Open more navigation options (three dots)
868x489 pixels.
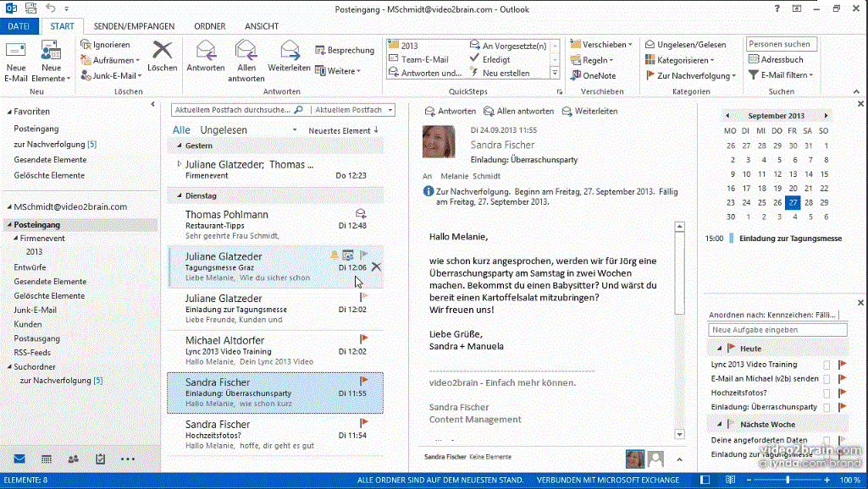(127, 459)
